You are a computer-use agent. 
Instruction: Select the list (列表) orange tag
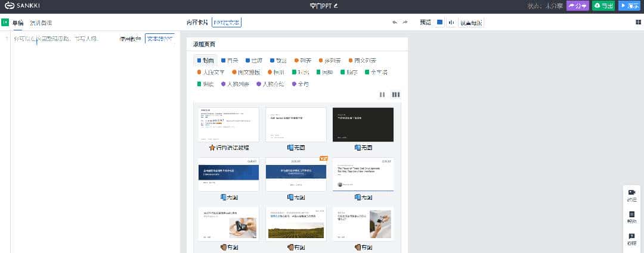point(303,60)
